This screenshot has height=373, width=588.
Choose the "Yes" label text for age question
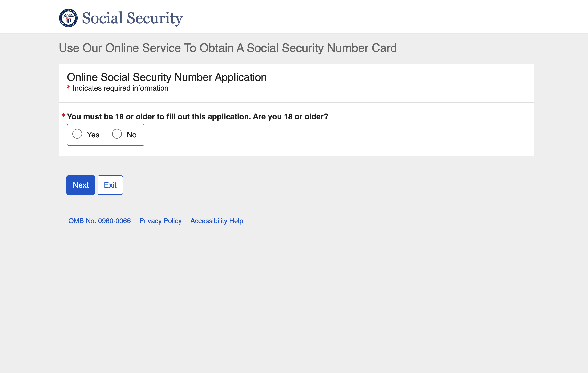pyautogui.click(x=93, y=135)
